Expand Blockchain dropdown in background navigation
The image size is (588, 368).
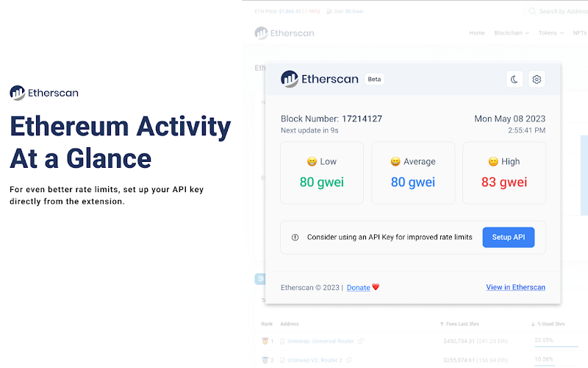pyautogui.click(x=512, y=33)
